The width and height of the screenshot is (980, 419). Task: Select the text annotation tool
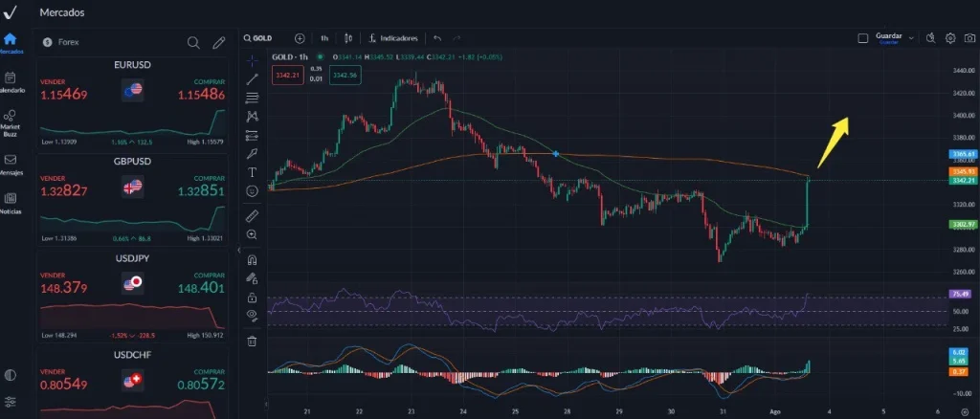pos(252,172)
